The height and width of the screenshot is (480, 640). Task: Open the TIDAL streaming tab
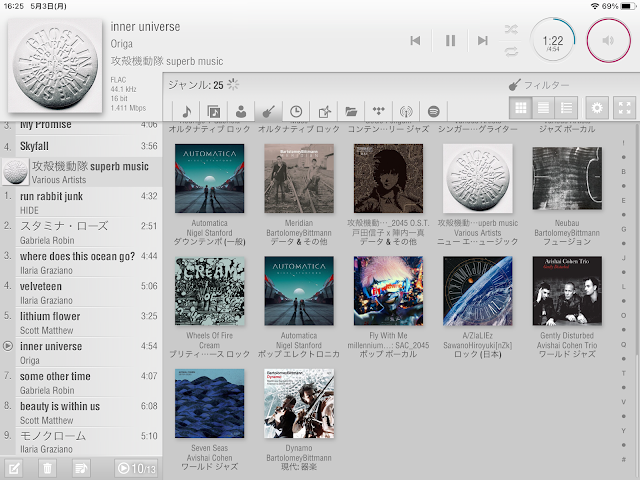pos(378,111)
